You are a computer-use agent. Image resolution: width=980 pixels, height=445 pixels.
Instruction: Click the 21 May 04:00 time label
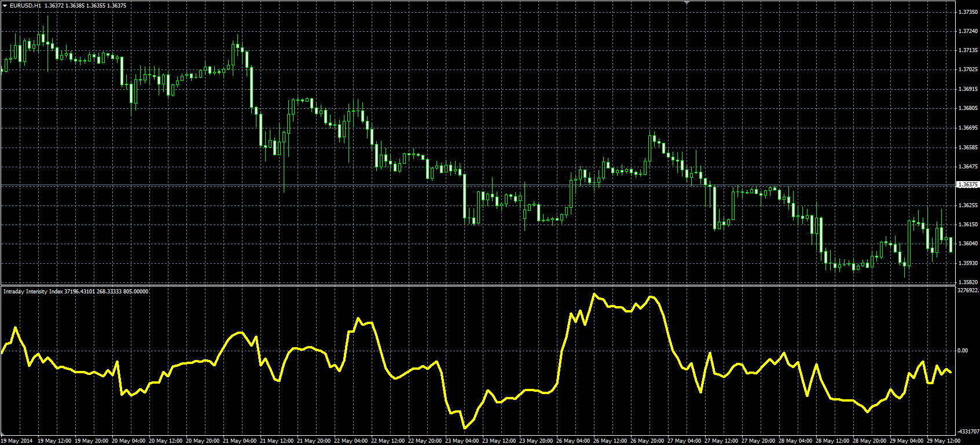point(240,441)
